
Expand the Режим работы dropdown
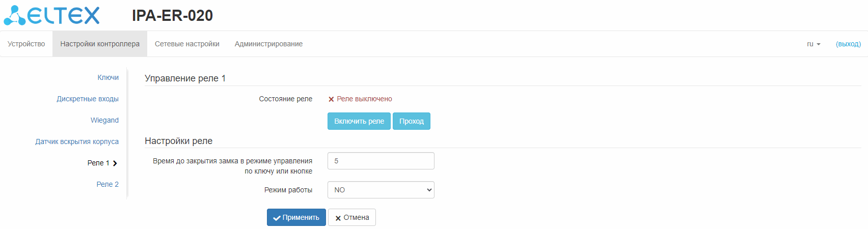pyautogui.click(x=381, y=190)
